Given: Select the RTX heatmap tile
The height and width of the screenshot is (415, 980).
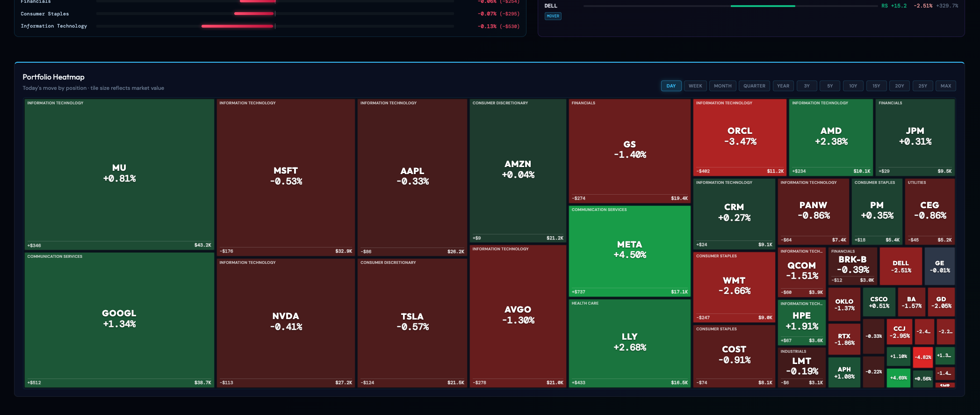Looking at the screenshot, I should point(844,339).
